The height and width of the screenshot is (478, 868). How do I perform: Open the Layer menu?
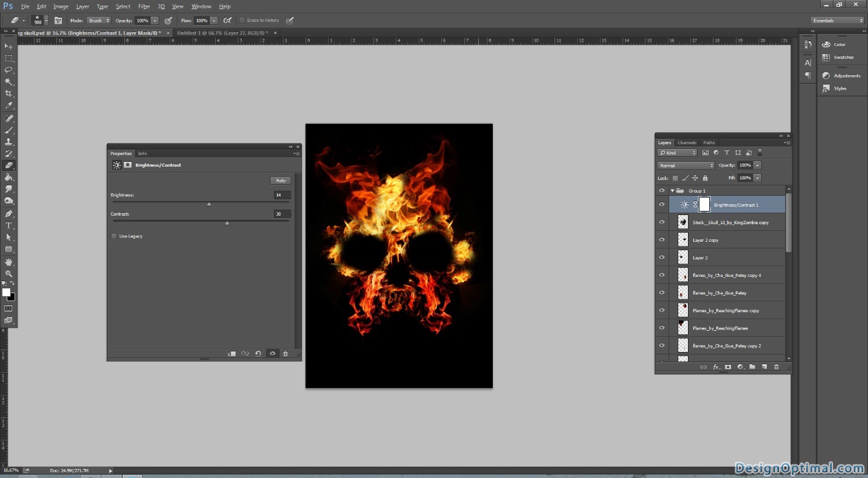[82, 7]
